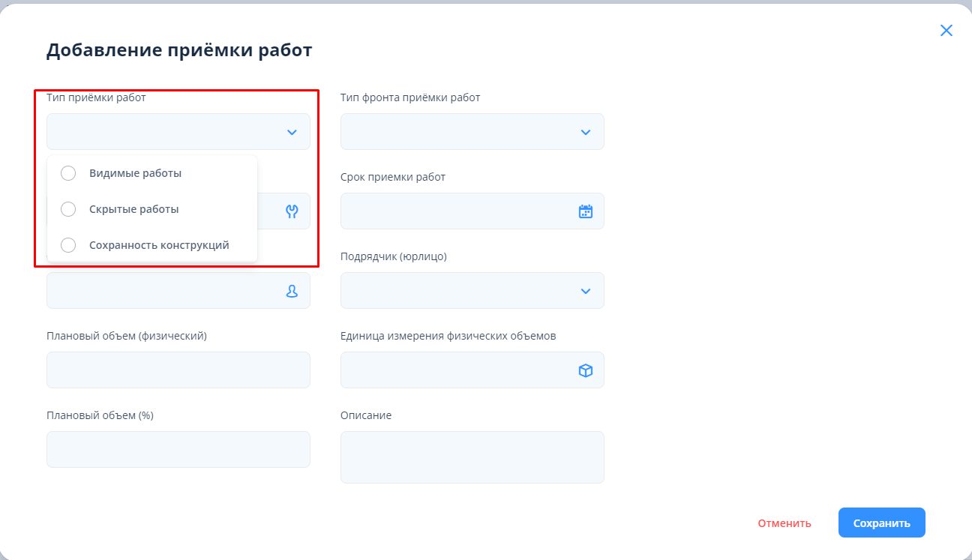Open calendar icon for Срок приемки работ
Image resolution: width=972 pixels, height=560 pixels.
[586, 211]
